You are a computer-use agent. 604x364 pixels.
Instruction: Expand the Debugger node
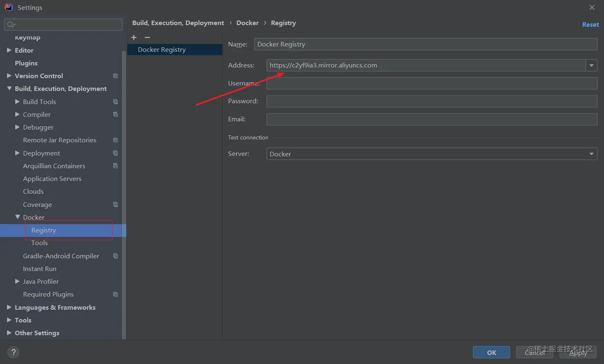[17, 127]
